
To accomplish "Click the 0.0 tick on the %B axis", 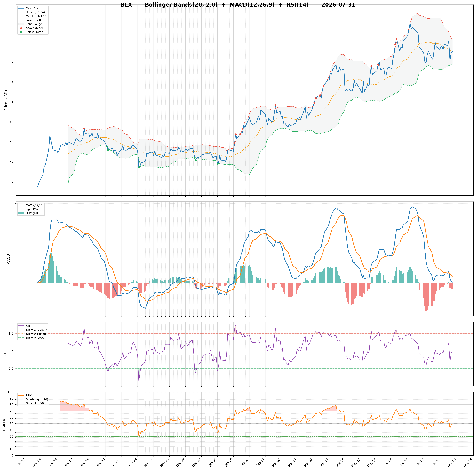I will pyautogui.click(x=11, y=368).
